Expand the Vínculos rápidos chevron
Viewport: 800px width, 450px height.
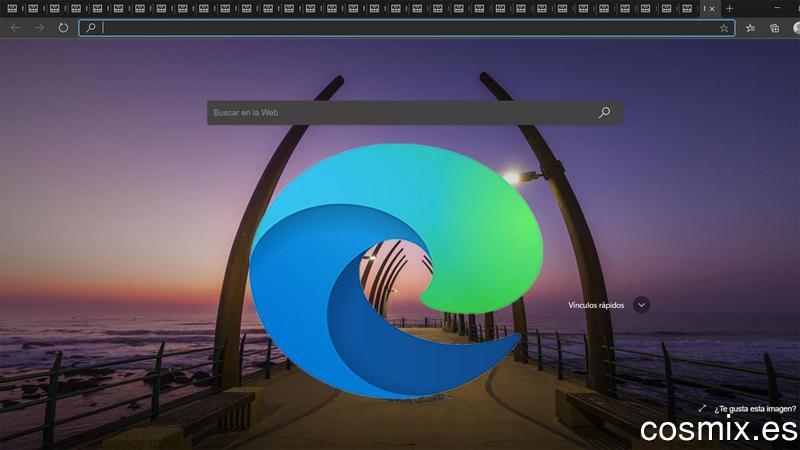641,305
